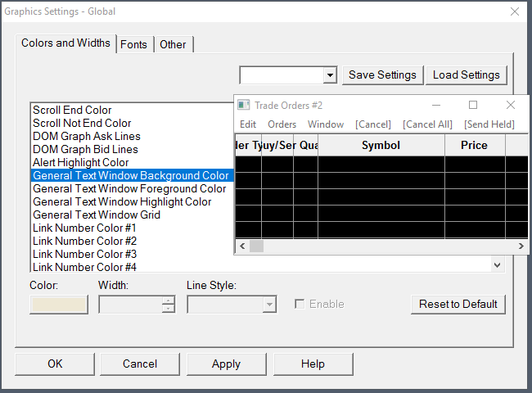Select General Text Window Highlight Color
The width and height of the screenshot is (532, 393).
[x=133, y=202]
